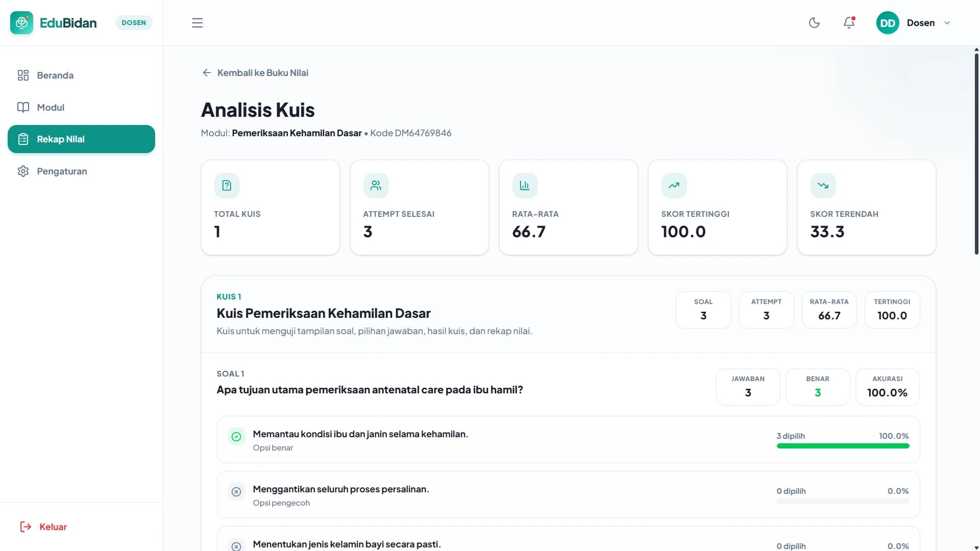Screen dimensions: 980x551
Task: Click the Analisis Kuis heading
Action: pos(258,110)
